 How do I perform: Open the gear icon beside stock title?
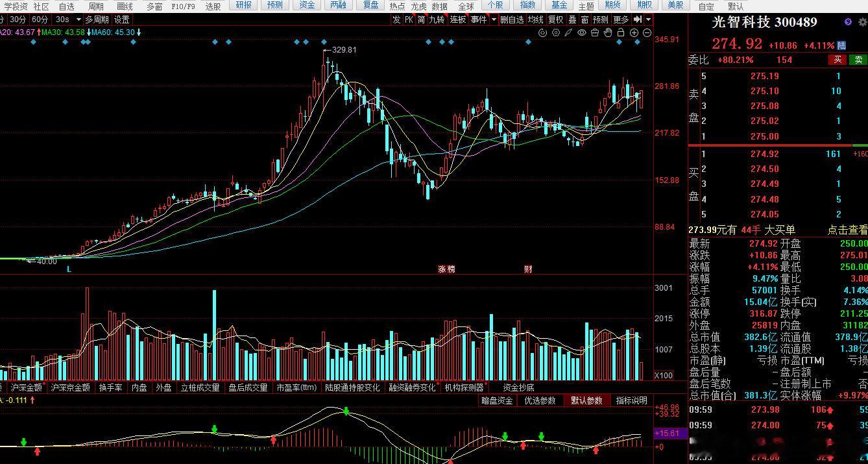(x=864, y=22)
